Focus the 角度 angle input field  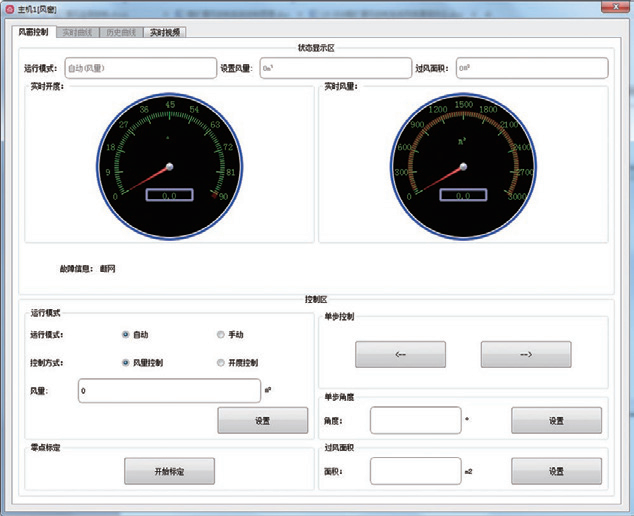tap(415, 421)
